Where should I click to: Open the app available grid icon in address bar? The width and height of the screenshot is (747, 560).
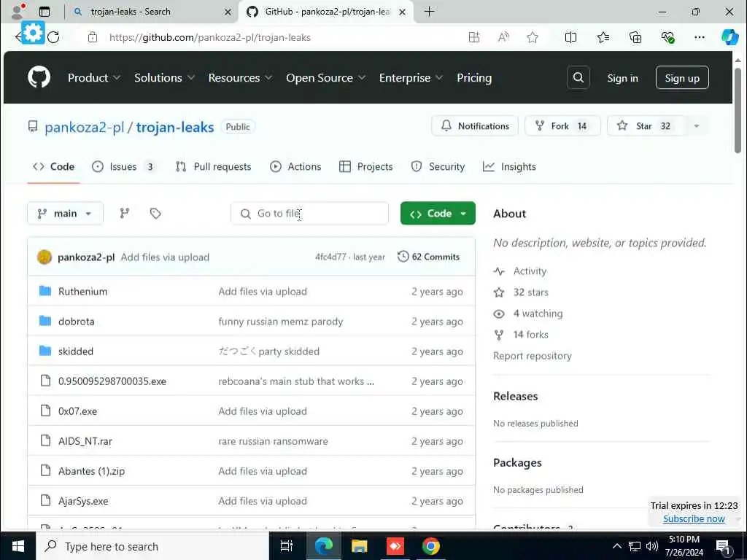[474, 37]
